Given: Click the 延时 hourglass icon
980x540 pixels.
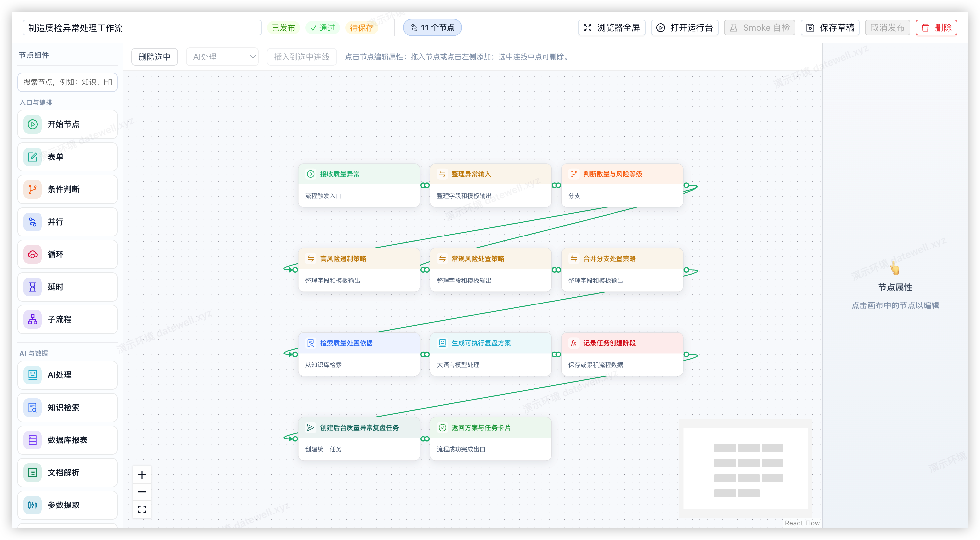Looking at the screenshot, I should 32,287.
